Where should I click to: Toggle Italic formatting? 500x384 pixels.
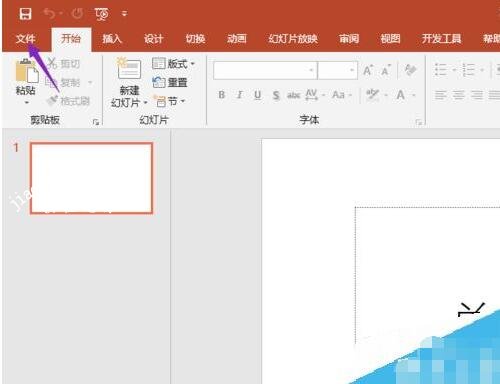pos(240,95)
